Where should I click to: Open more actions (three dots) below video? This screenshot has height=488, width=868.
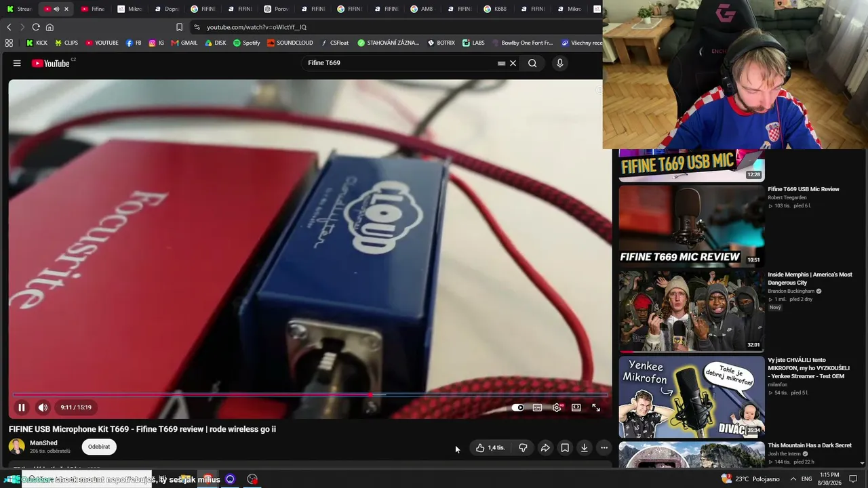tap(604, 447)
